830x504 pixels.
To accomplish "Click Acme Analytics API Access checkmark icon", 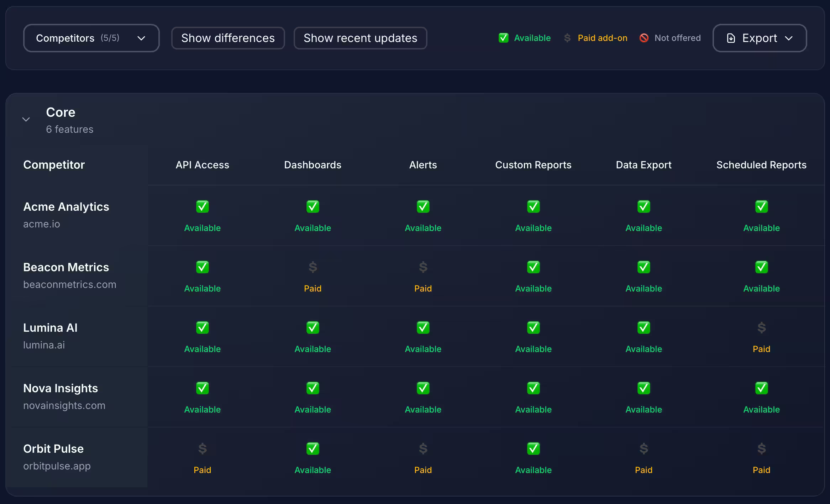I will (x=202, y=207).
